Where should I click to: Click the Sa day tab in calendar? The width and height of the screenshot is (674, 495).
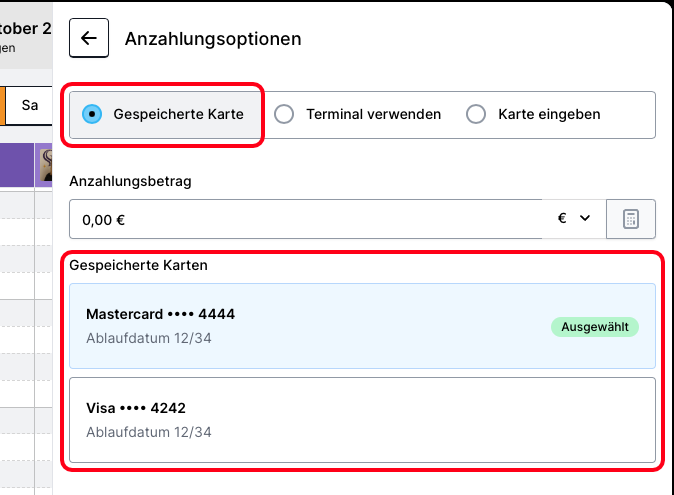(x=30, y=105)
